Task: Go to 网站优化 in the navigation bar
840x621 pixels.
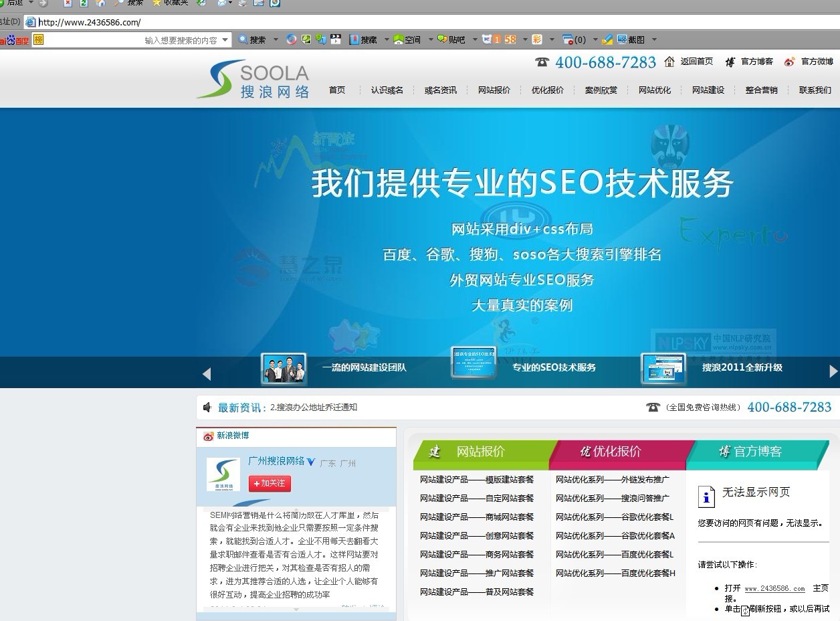Action: [654, 90]
